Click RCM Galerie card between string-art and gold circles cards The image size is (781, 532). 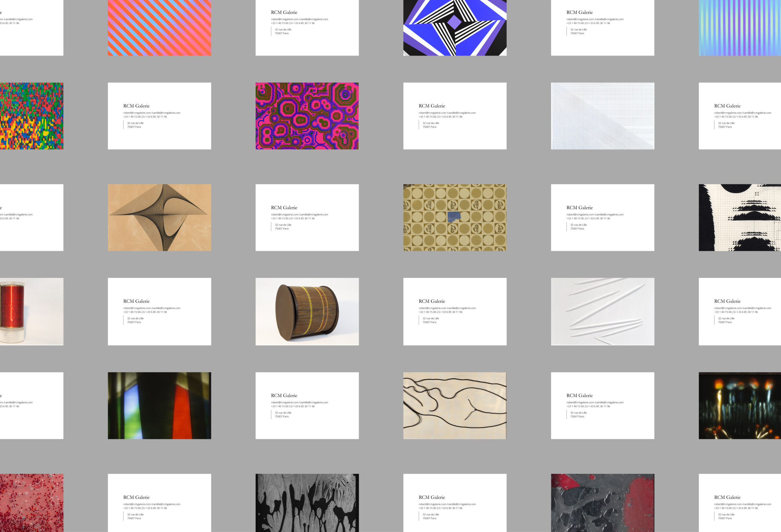(307, 218)
